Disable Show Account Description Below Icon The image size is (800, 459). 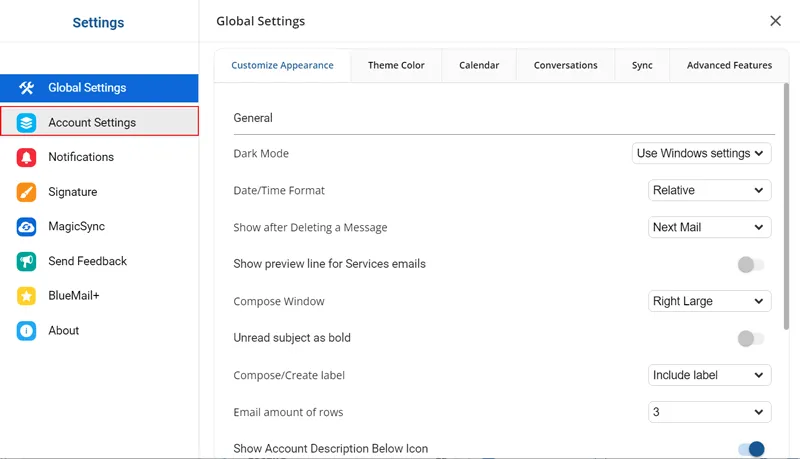(750, 449)
